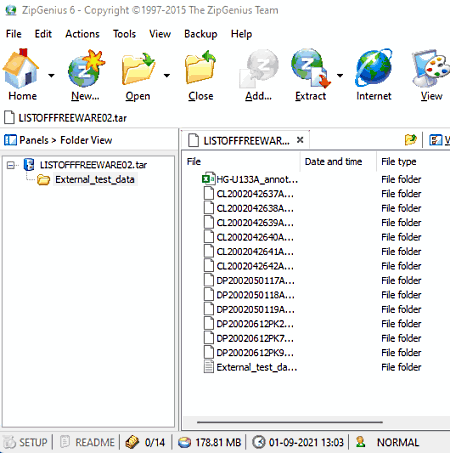Select CL2002042642A... file

(x=255, y=266)
